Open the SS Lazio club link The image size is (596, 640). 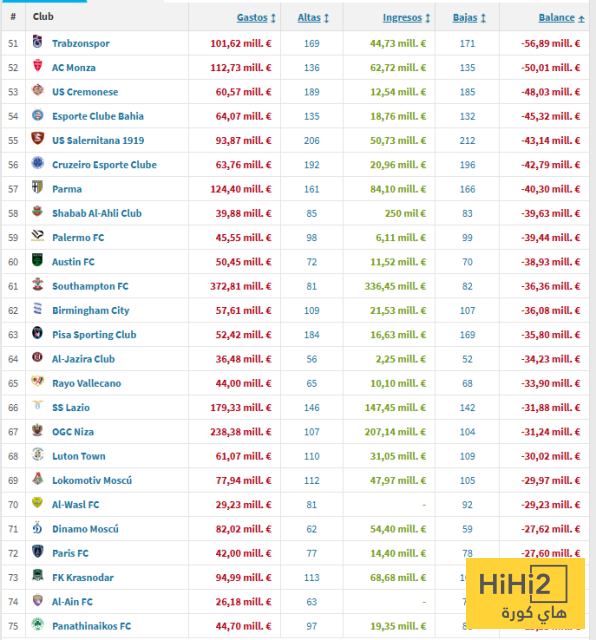click(x=71, y=407)
